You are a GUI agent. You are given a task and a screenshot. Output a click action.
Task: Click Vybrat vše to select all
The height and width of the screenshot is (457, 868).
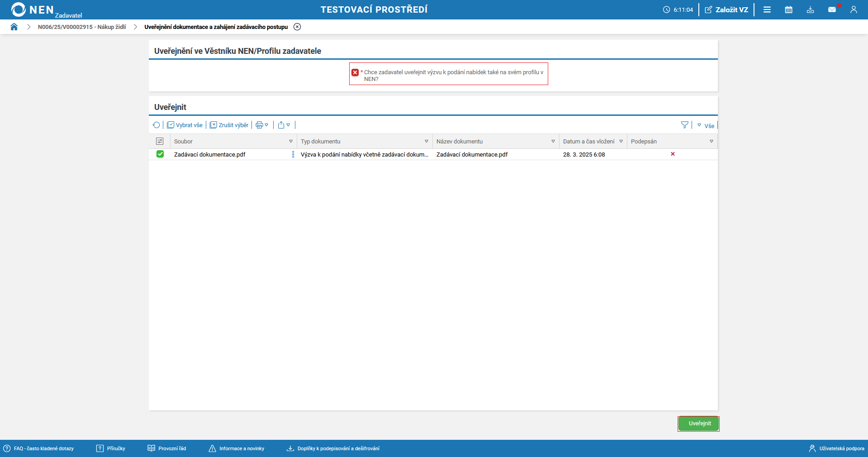pos(185,125)
